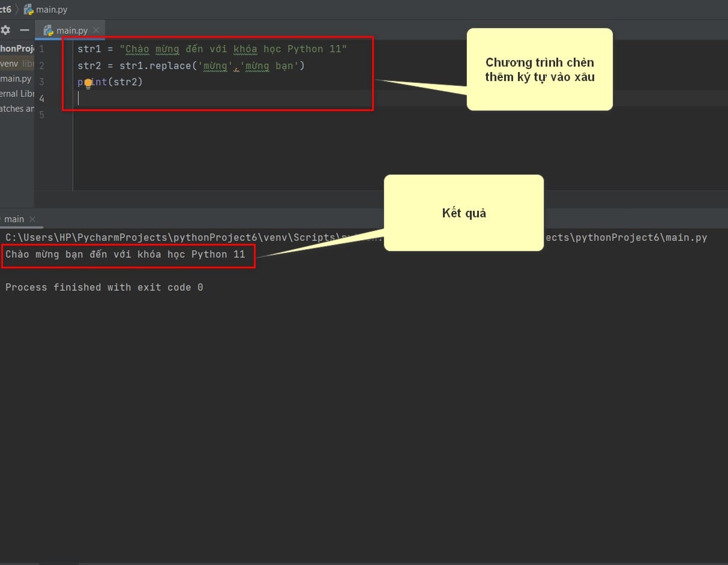Image resolution: width=728 pixels, height=565 pixels.
Task: Expand the venv folder in project tree
Action: tap(10, 64)
